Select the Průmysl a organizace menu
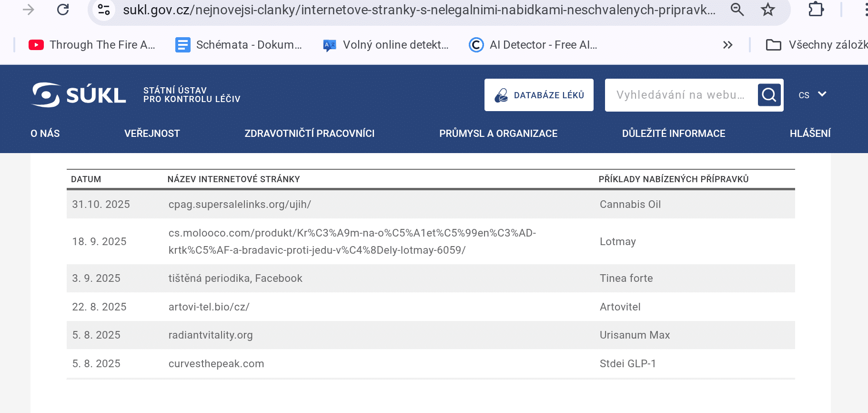 (x=498, y=134)
